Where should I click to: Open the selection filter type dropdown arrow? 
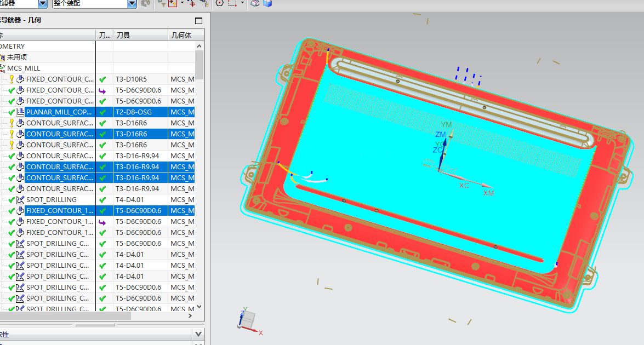43,4
